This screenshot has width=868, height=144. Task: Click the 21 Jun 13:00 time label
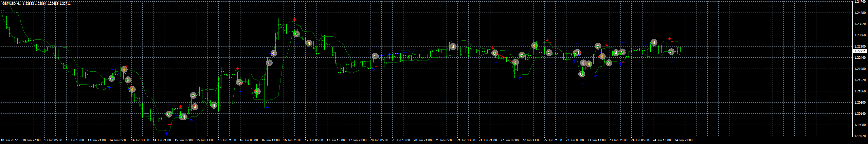tap(466, 140)
